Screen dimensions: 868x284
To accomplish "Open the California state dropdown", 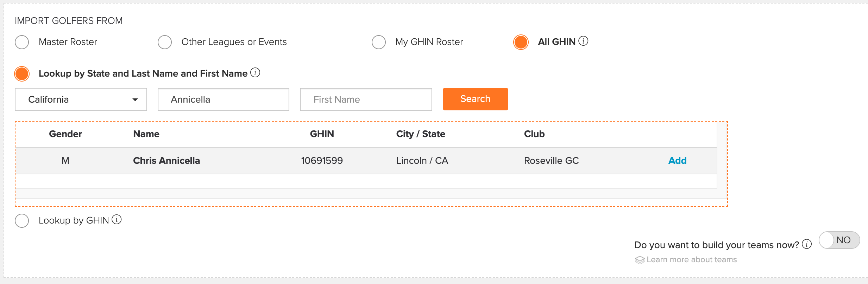I will 81,99.
